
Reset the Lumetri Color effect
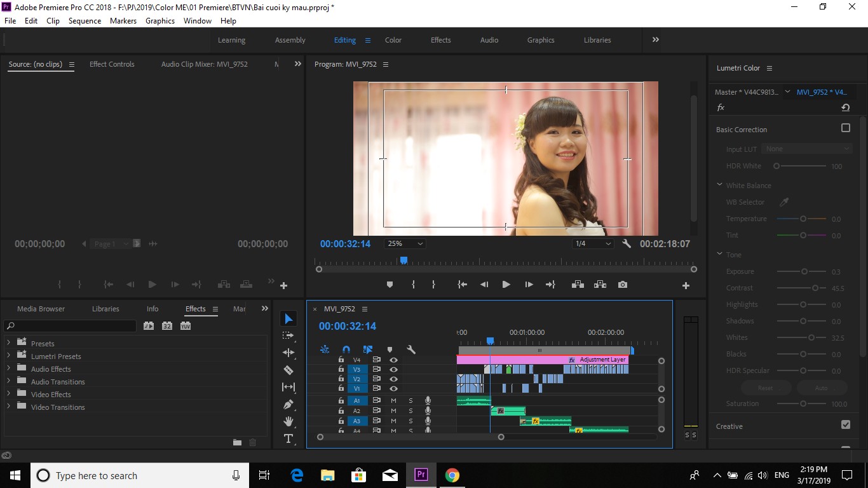[845, 108]
